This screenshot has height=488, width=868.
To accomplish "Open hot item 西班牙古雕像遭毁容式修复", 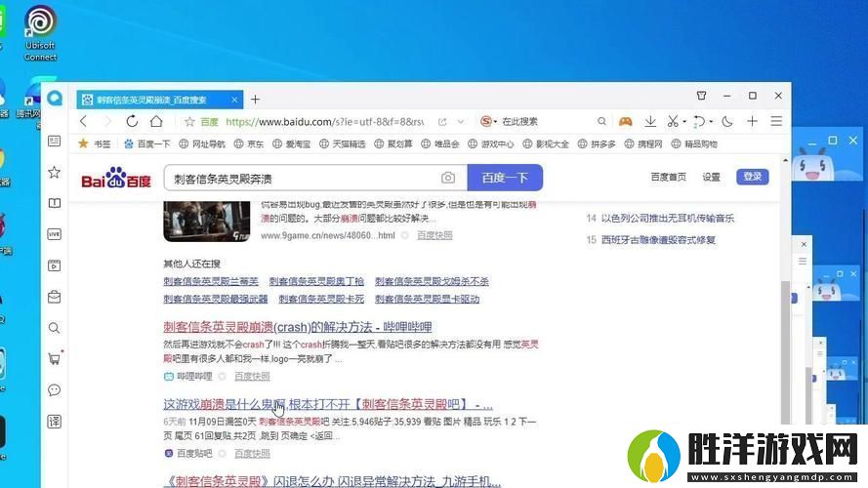I will [658, 239].
